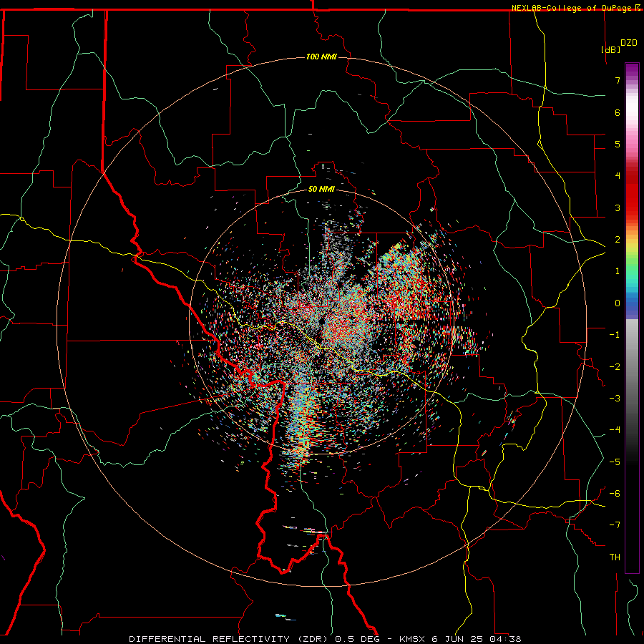Click the 6 value on the color scale

coord(618,112)
